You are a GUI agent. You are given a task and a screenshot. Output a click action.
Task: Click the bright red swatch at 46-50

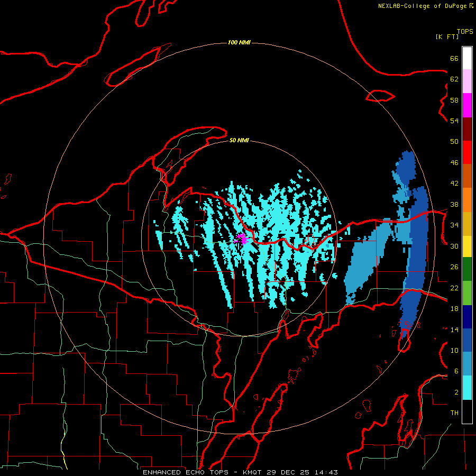pos(467,153)
